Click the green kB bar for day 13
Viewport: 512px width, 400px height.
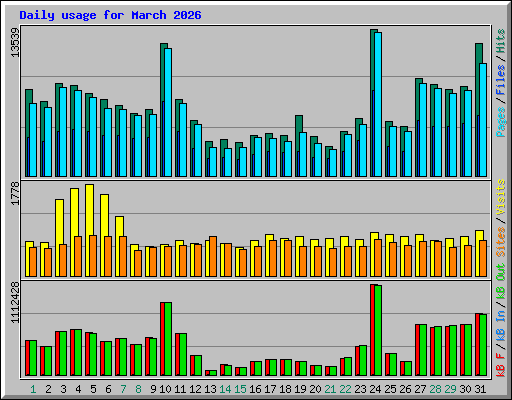pos(213,373)
